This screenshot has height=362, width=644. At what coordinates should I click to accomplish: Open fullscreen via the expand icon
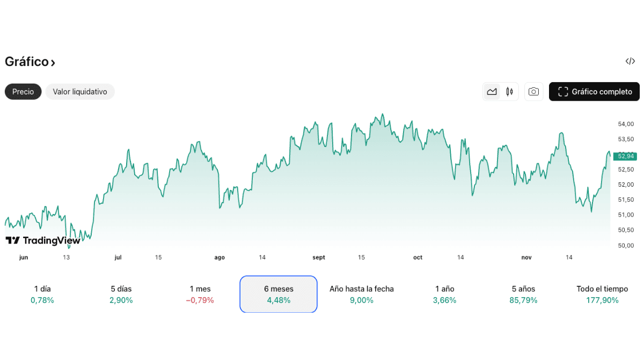point(562,91)
